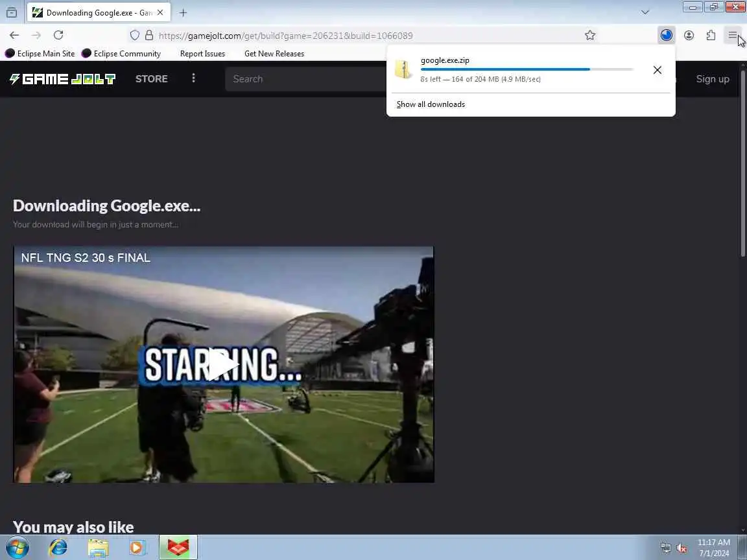The image size is (747, 560).
Task: Go to the Game Jolt STORE
Action: click(x=152, y=79)
